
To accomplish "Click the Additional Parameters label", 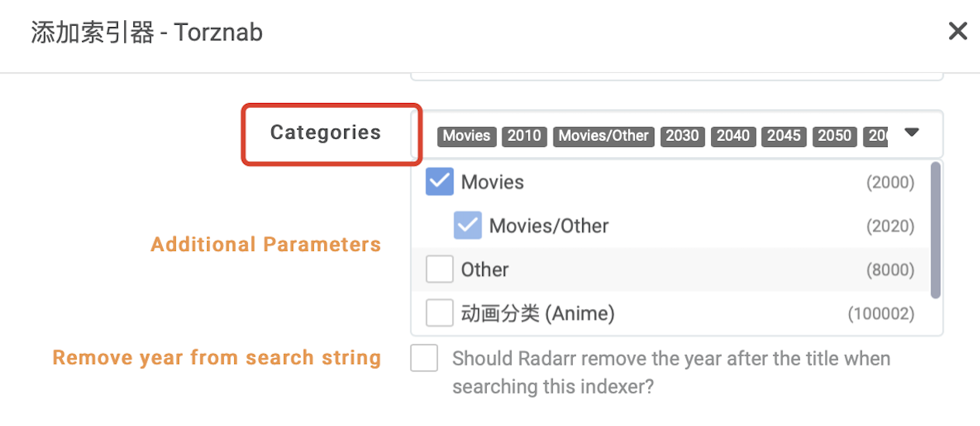I will pyautogui.click(x=266, y=245).
